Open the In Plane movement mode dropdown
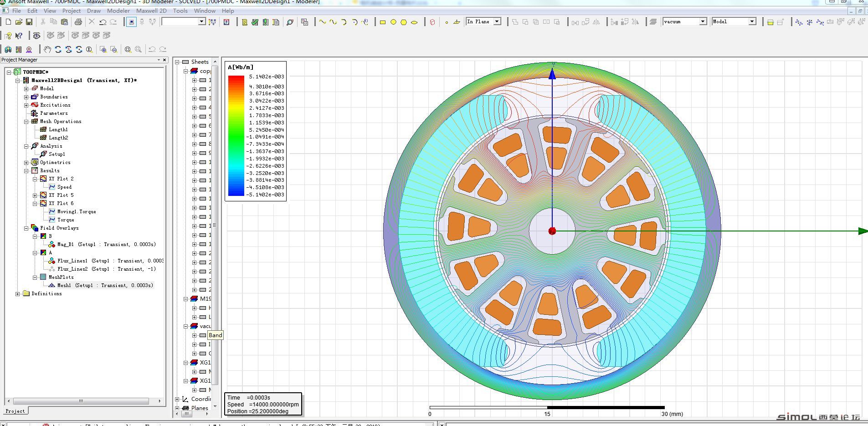This screenshot has height=426, width=868. (497, 21)
